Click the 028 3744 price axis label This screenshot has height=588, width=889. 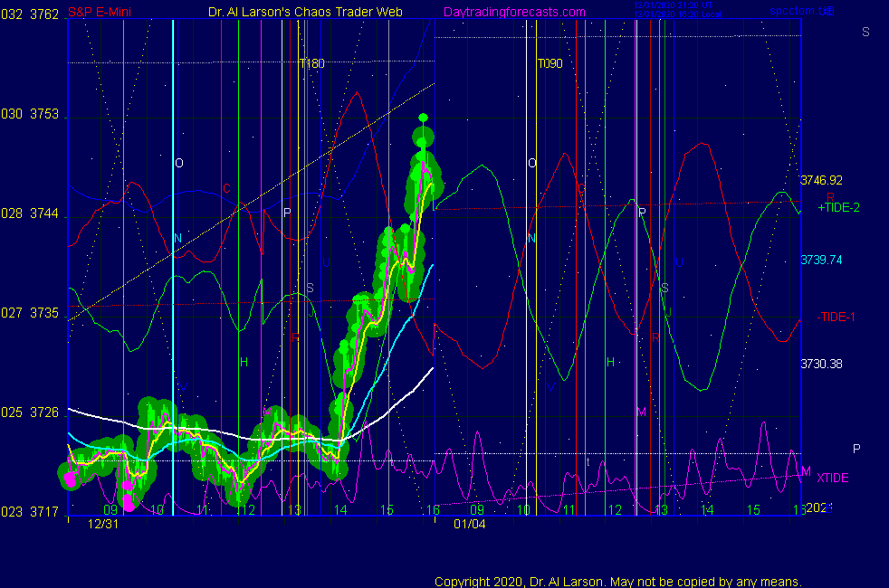(30, 213)
